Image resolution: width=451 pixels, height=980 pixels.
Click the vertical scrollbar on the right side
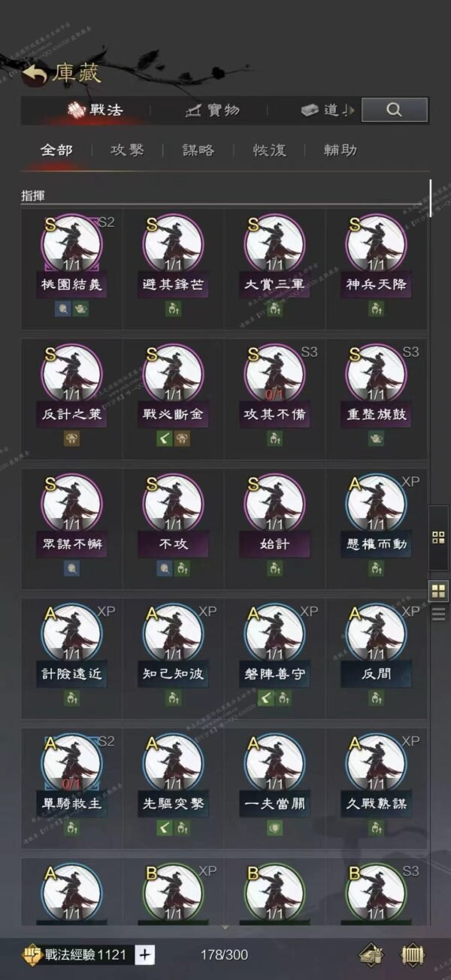click(x=431, y=198)
